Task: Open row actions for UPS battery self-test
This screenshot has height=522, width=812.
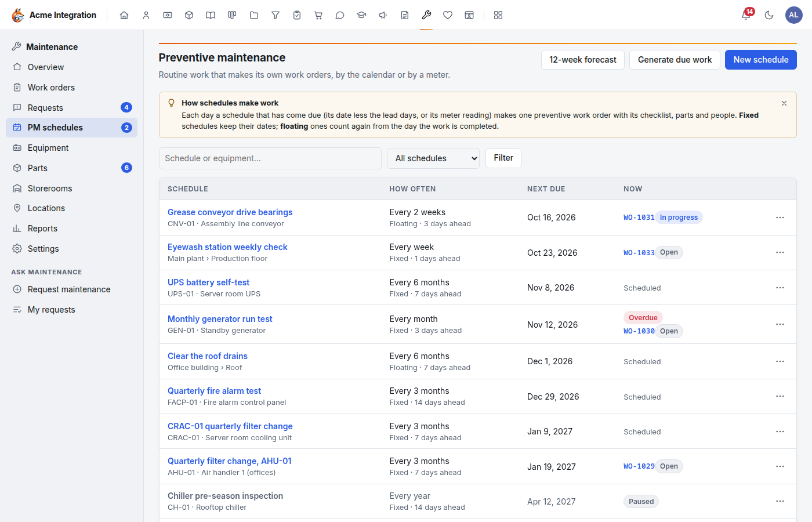Action: coord(780,288)
